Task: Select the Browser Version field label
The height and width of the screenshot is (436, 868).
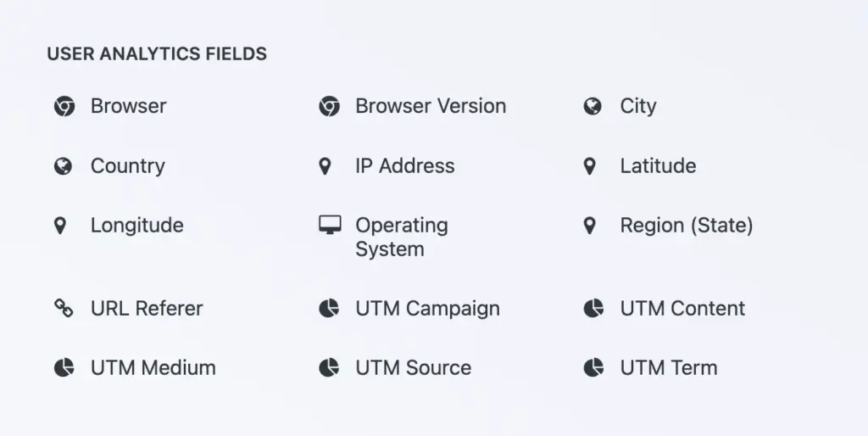Action: pyautogui.click(x=431, y=107)
